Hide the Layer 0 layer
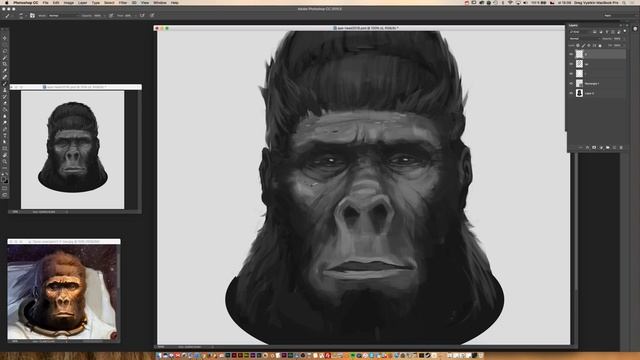 point(571,93)
